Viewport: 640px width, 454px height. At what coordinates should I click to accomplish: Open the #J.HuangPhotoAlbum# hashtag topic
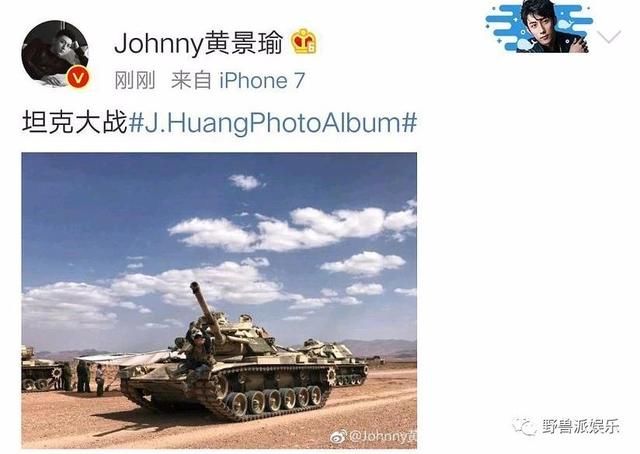[x=273, y=122]
